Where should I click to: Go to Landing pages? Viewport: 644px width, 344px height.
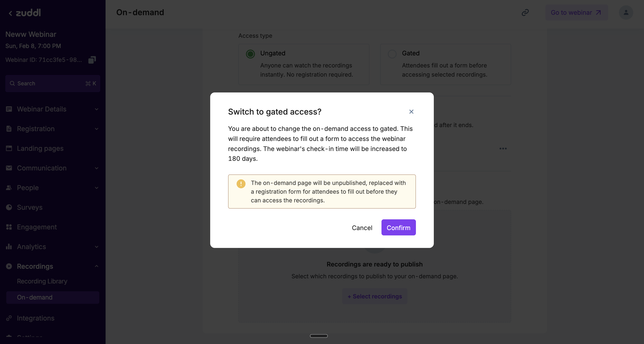coord(40,148)
